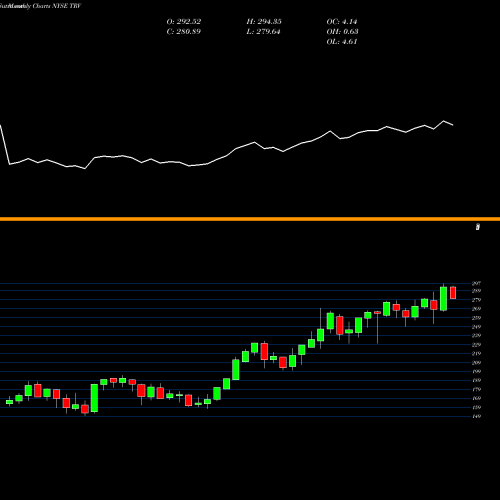Click the 289 price axis label

(476, 291)
